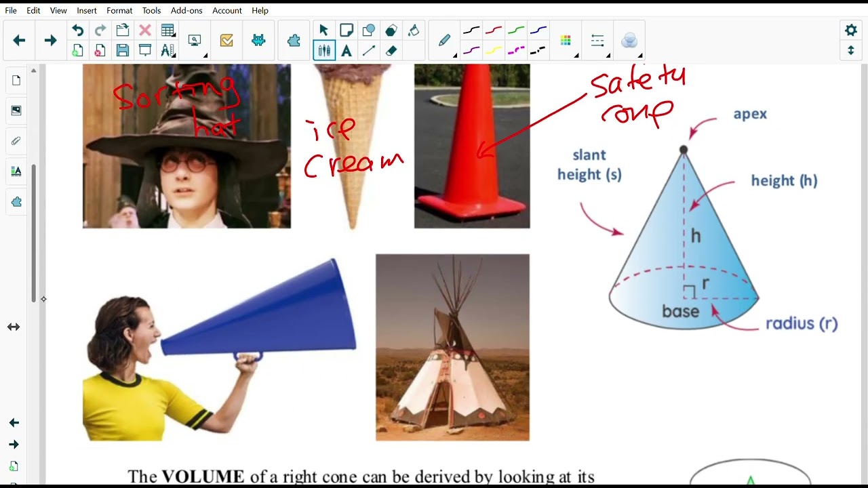
Task: Open the Account menu
Action: (x=227, y=10)
